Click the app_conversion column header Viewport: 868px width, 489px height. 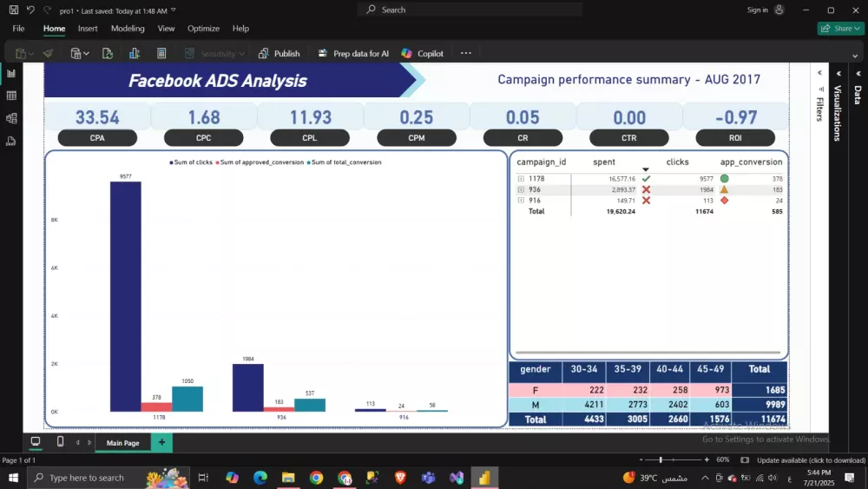751,162
